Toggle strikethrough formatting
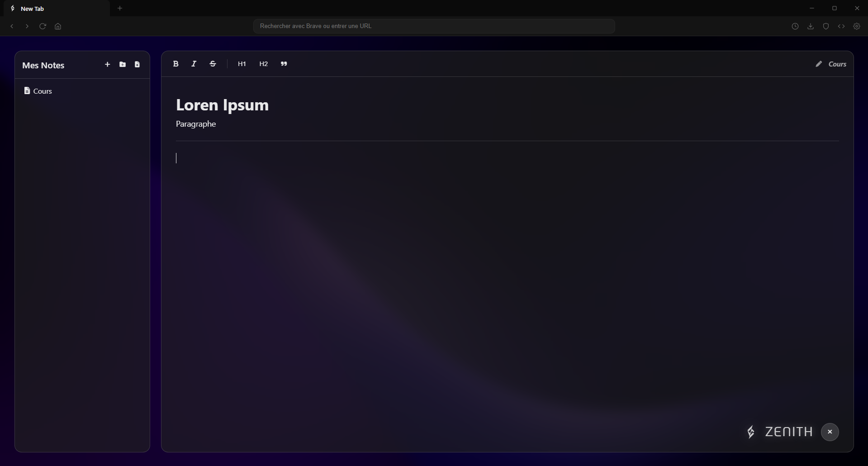 (x=213, y=64)
